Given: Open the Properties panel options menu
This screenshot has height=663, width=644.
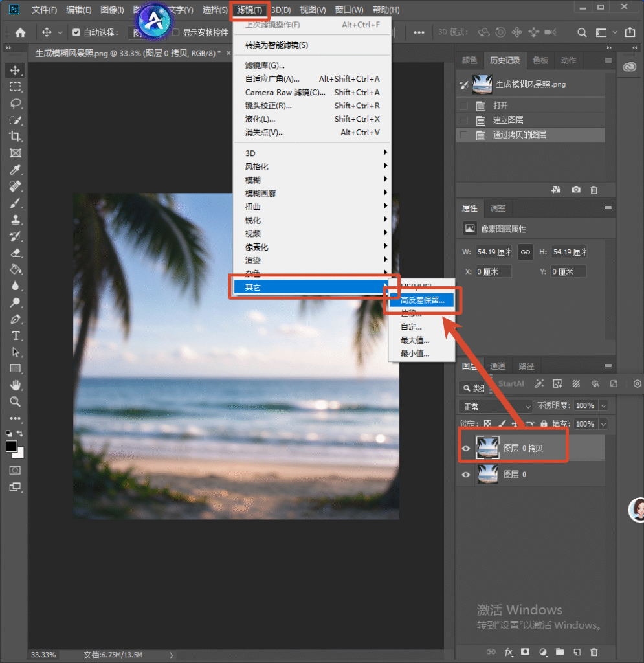Looking at the screenshot, I should [x=608, y=208].
